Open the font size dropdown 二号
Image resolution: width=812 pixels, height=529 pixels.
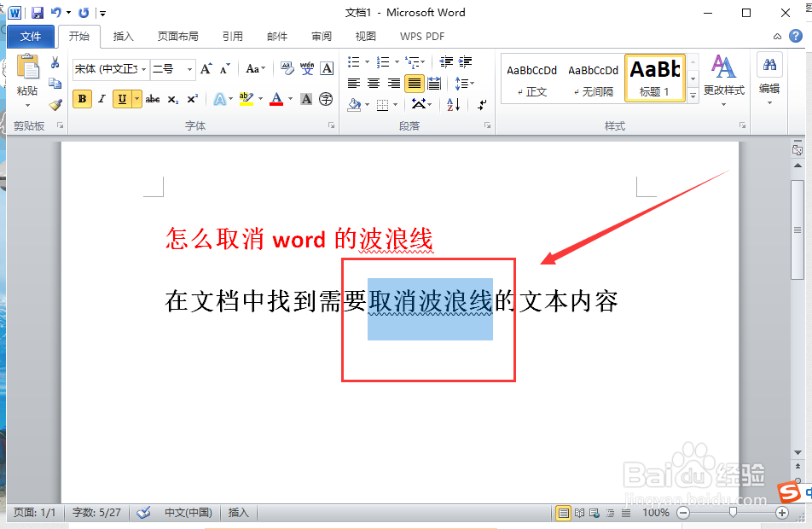189,69
